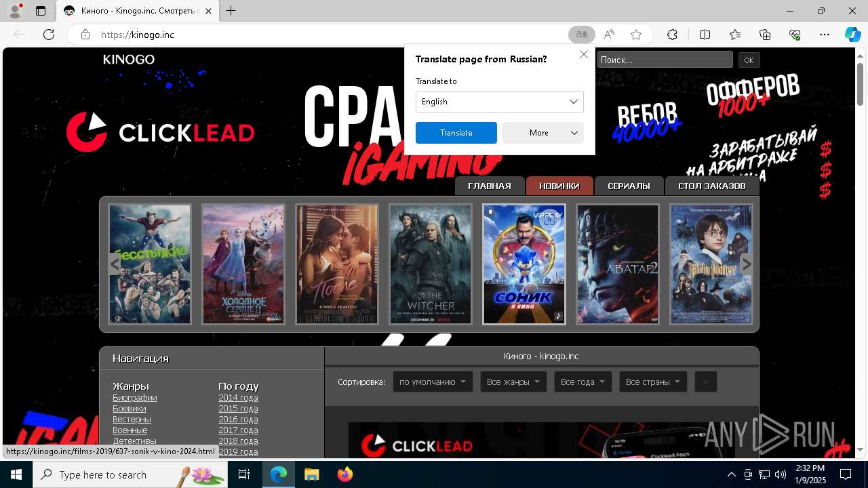This screenshot has width=868, height=488.
Task: Open Task View on taskbar
Action: [244, 474]
